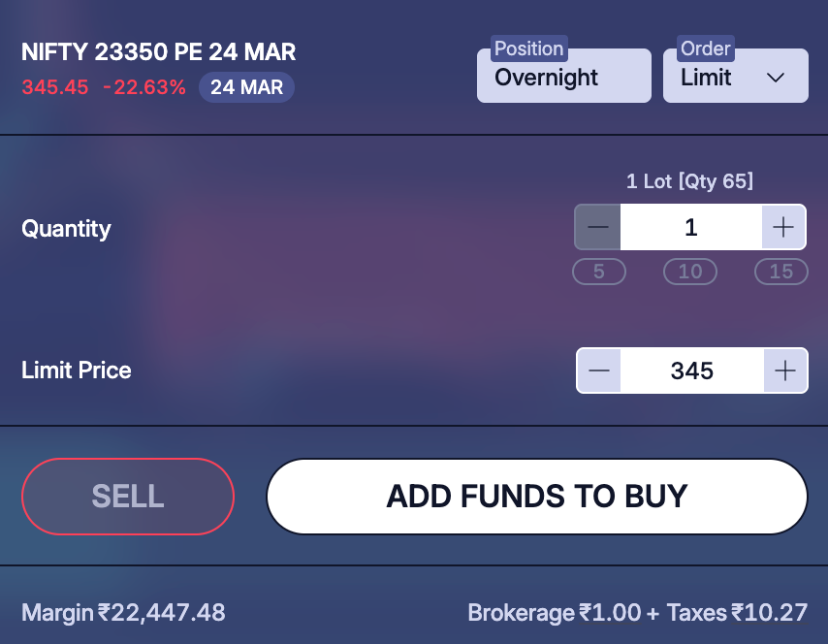The width and height of the screenshot is (828, 644).
Task: Click the 345.45 last traded price
Action: (x=55, y=87)
